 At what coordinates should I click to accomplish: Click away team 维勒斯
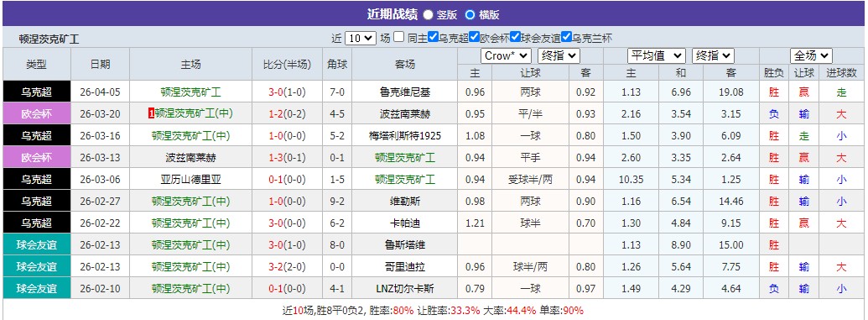click(x=405, y=202)
